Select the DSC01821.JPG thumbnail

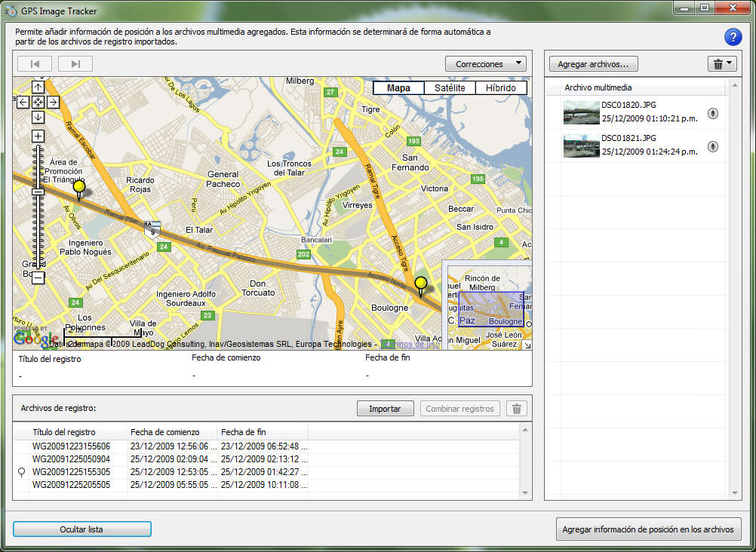pos(582,146)
